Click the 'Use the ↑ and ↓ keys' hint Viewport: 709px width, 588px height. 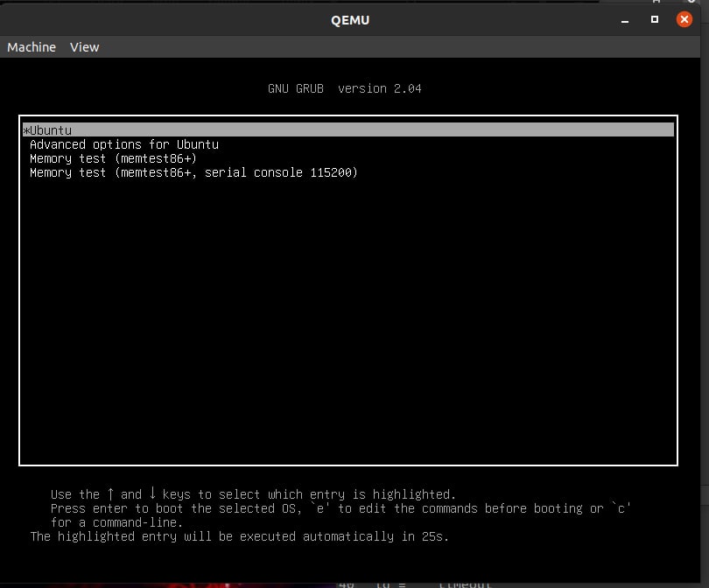(253, 494)
